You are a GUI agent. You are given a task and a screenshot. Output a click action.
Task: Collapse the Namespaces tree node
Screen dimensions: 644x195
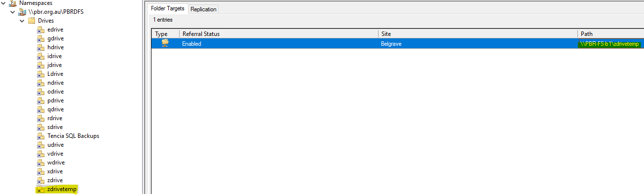[x=3, y=3]
